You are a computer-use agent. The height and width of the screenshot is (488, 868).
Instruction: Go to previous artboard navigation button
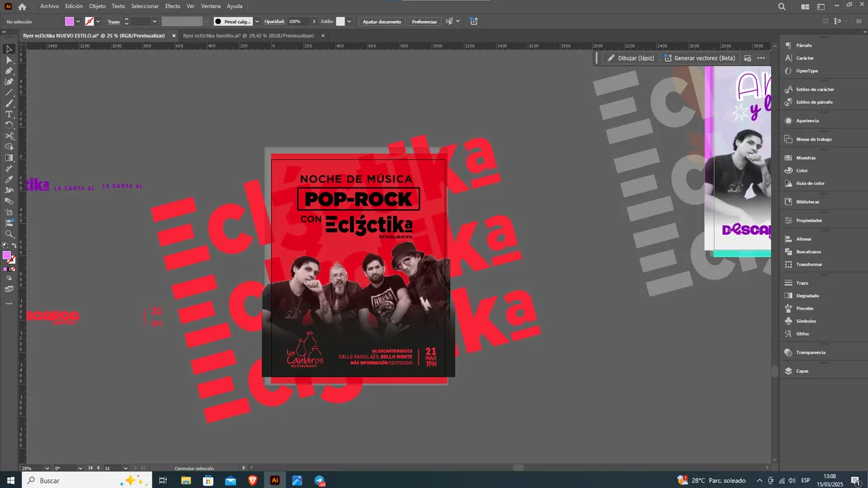pos(97,468)
